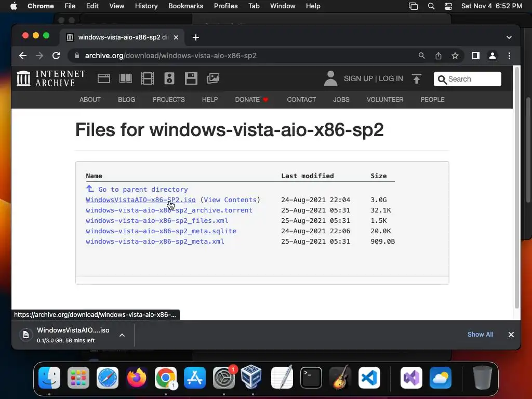This screenshot has height=399, width=532.
Task: Open macOS Control Center icon
Action: 448,6
